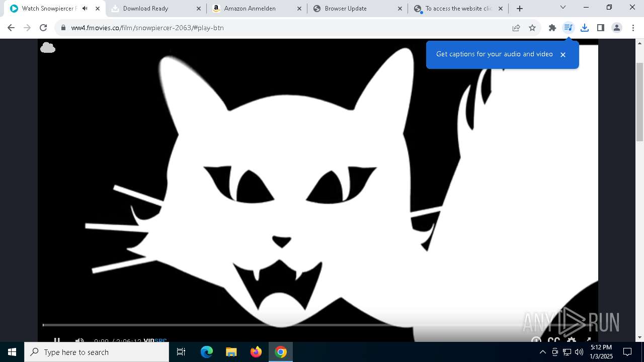Image resolution: width=644 pixels, height=362 pixels.
Task: Launch Microsoft Edge from taskbar
Action: tap(207, 352)
